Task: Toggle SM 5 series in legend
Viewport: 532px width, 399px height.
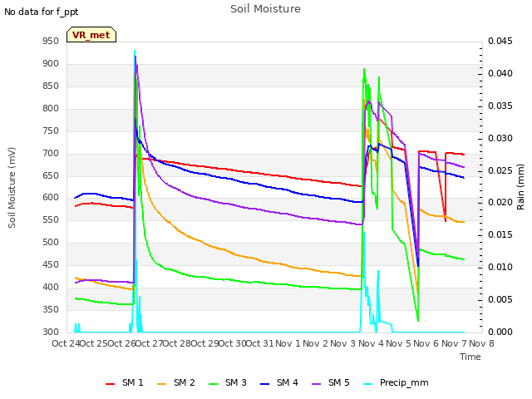Action: [x=331, y=382]
